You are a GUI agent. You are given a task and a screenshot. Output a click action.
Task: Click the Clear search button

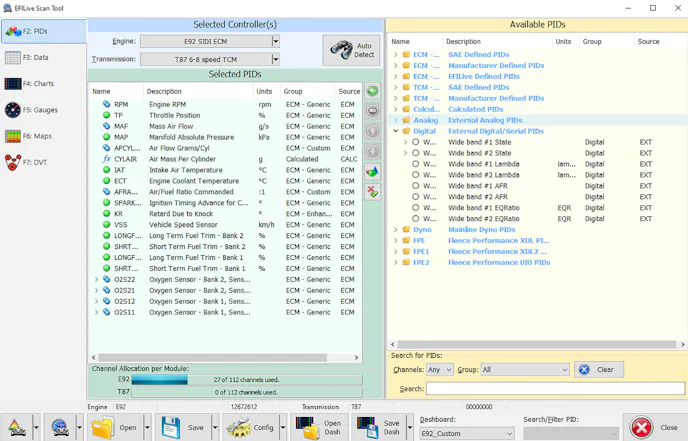pyautogui.click(x=598, y=370)
